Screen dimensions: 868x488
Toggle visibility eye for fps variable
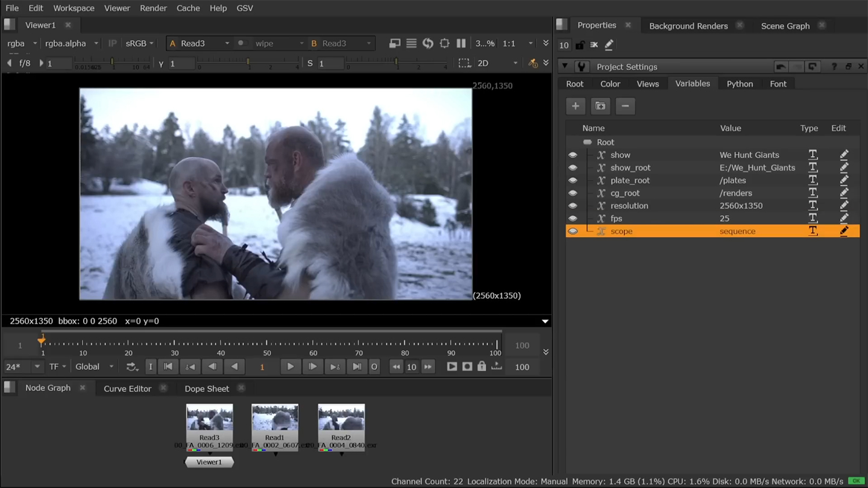[573, 218]
